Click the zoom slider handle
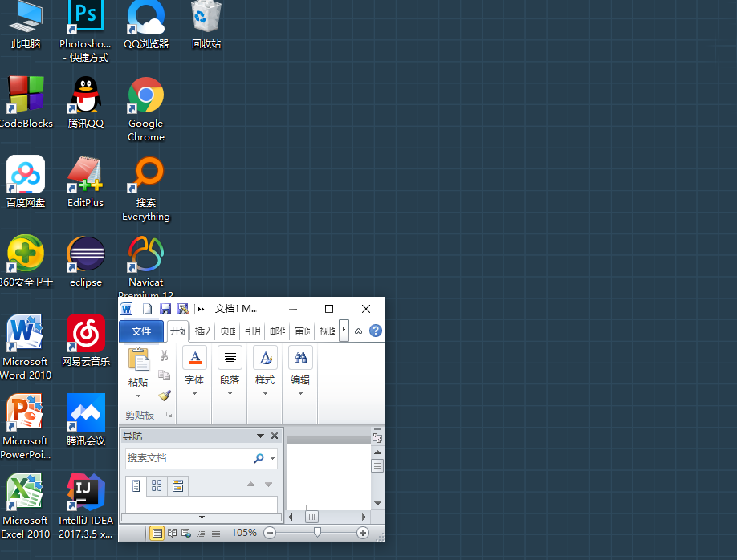 coord(318,532)
